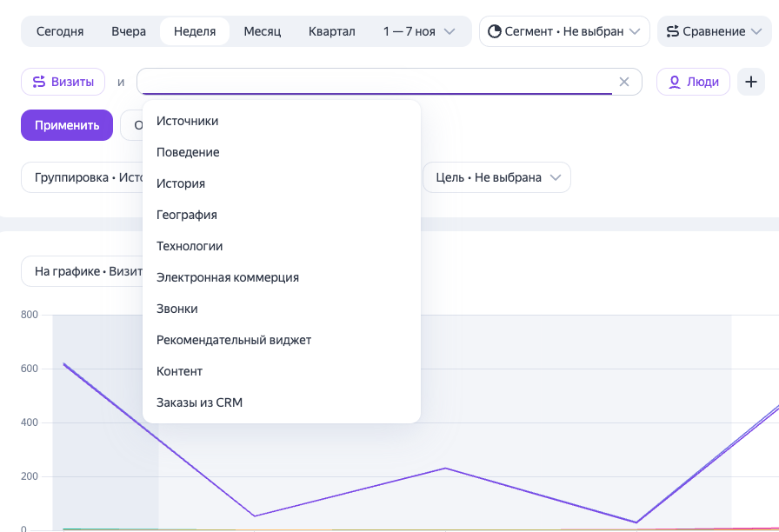This screenshot has width=779, height=532.
Task: Click the pie chart icon in Сегмент
Action: tap(495, 31)
